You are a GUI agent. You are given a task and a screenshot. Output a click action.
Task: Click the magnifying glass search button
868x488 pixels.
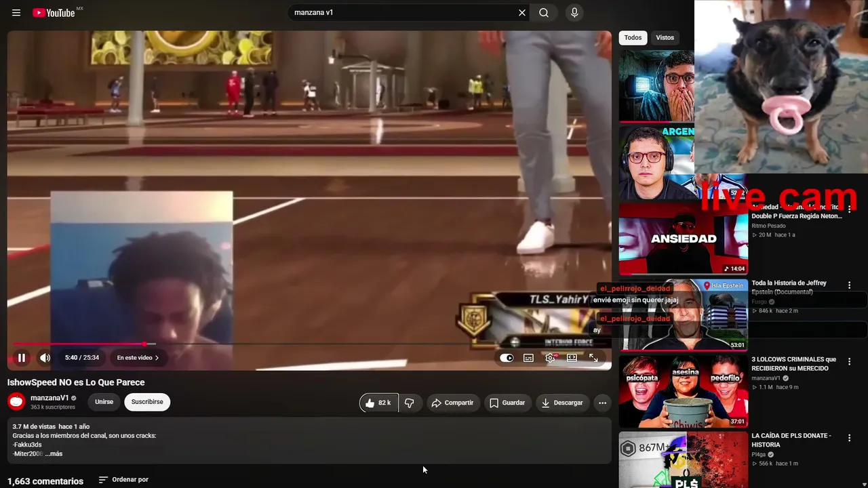click(x=544, y=13)
